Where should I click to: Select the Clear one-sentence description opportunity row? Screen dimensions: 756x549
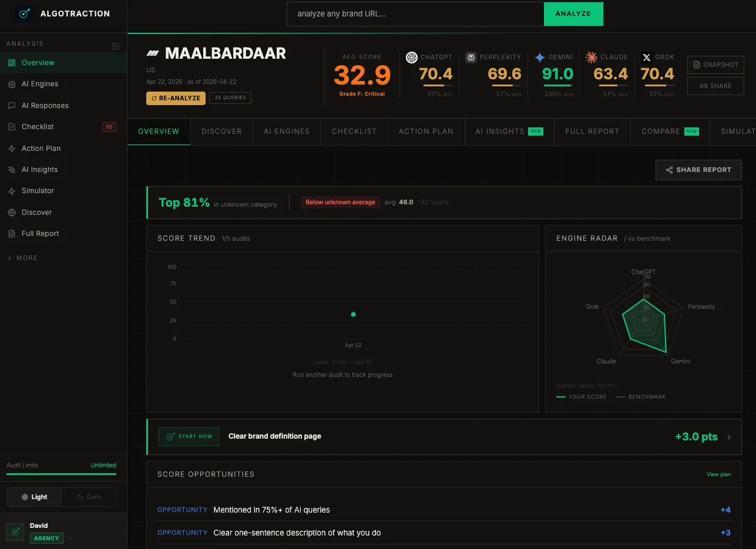click(x=444, y=533)
